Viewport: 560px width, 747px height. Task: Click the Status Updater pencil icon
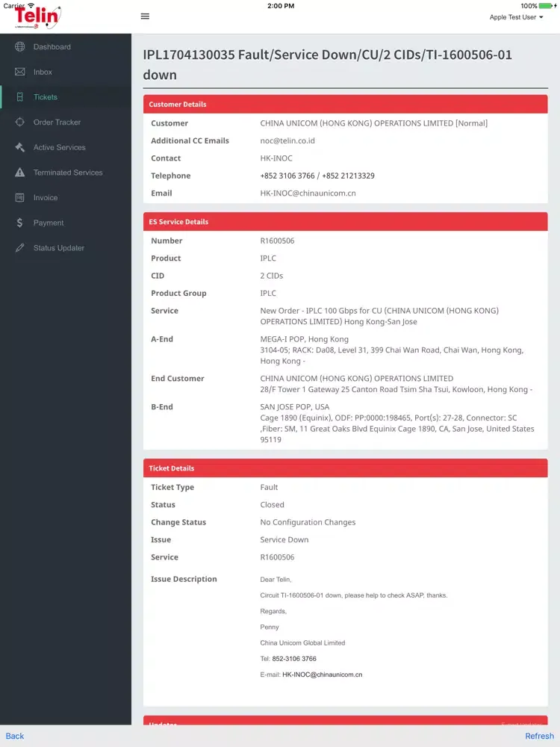tap(19, 248)
